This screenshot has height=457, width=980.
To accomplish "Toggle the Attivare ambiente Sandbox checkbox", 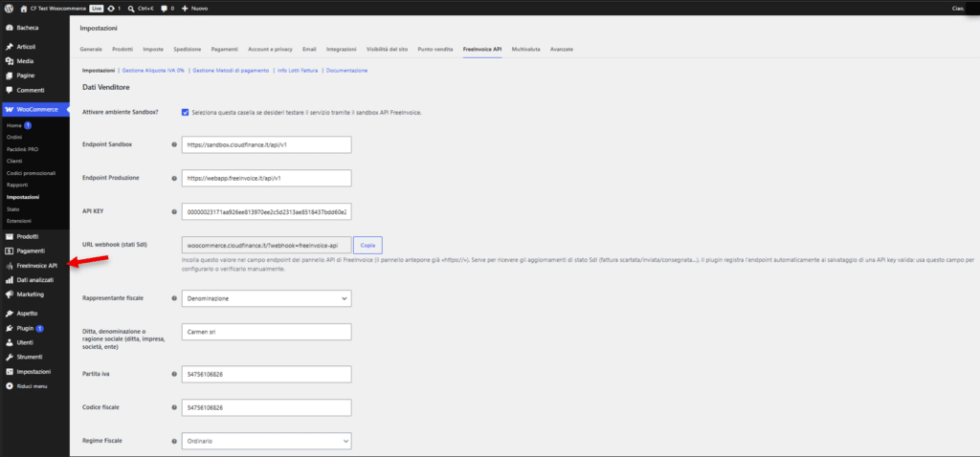I will [185, 113].
